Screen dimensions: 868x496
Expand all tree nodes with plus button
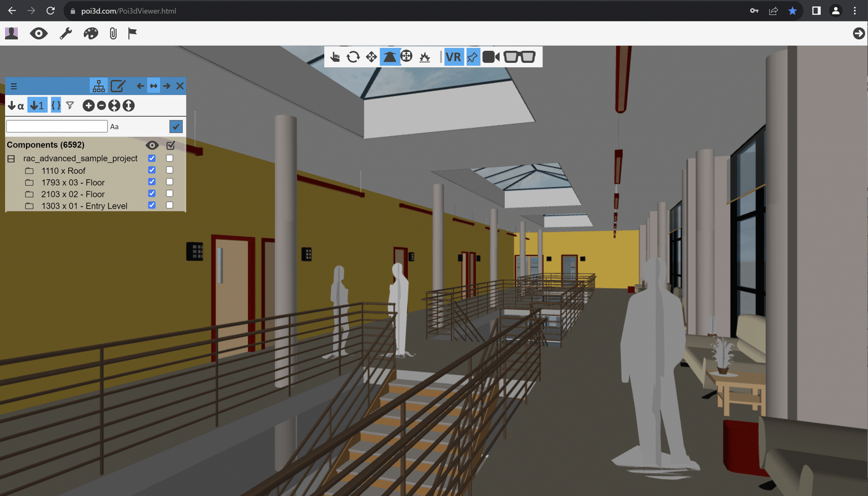pos(89,106)
